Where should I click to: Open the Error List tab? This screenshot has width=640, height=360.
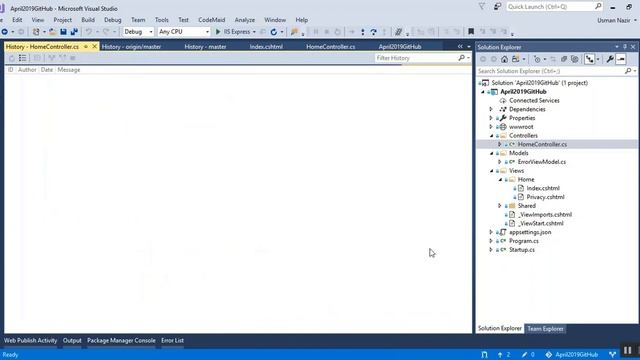[172, 340]
